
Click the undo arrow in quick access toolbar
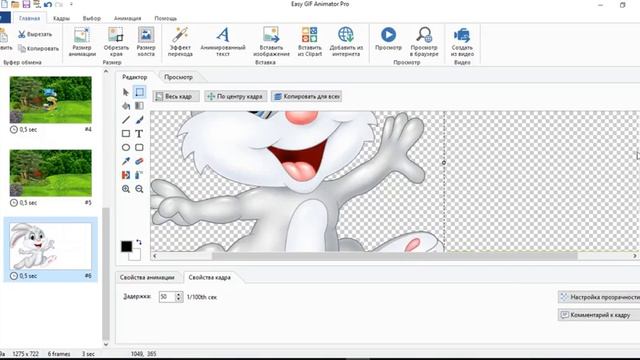coord(48,4)
